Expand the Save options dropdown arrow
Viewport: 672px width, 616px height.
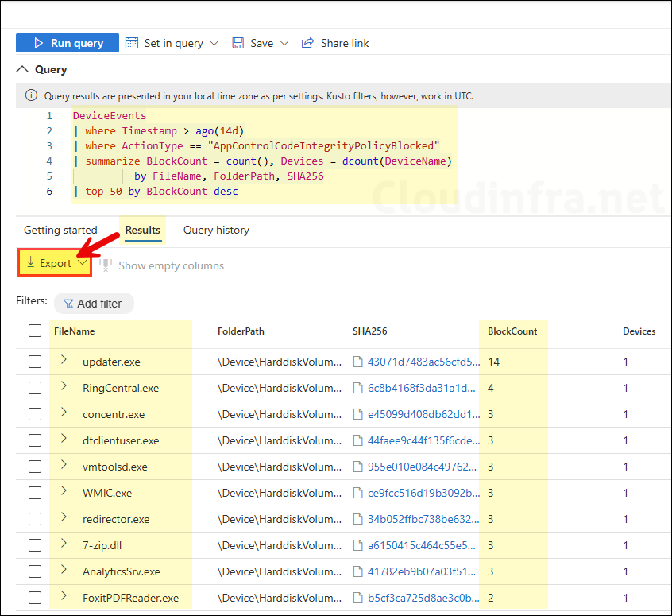[x=284, y=43]
